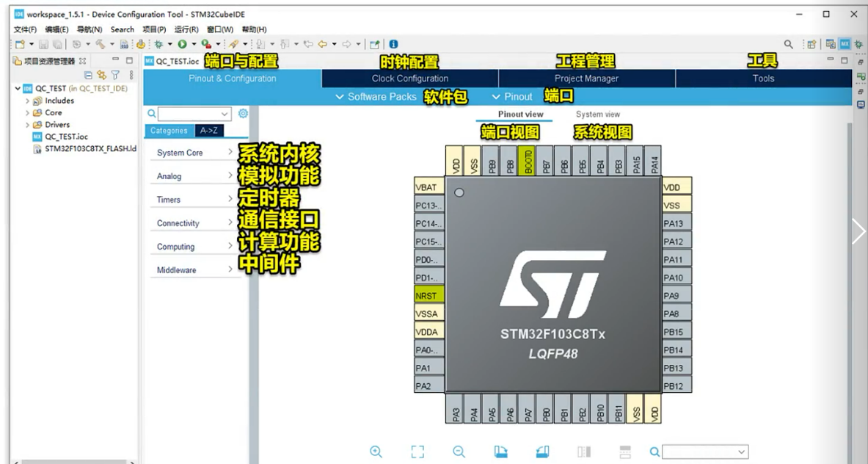The width and height of the screenshot is (868, 464).
Task: Open the Software Packs dropdown
Action: coord(376,97)
